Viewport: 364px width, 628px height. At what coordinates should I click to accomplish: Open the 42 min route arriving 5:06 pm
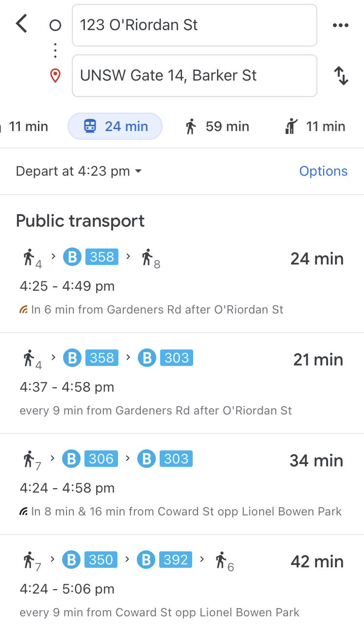tap(182, 581)
